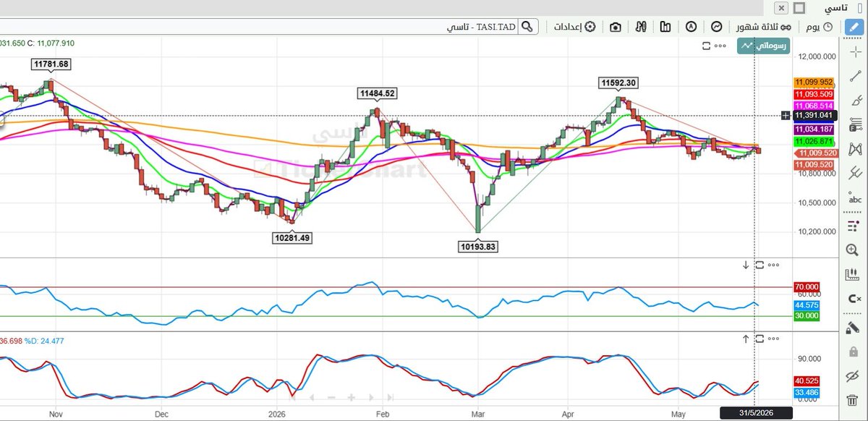Image resolution: width=868 pixels, height=421 pixels.
Task: Move the stochastic panel up with arrow
Action: (x=746, y=339)
